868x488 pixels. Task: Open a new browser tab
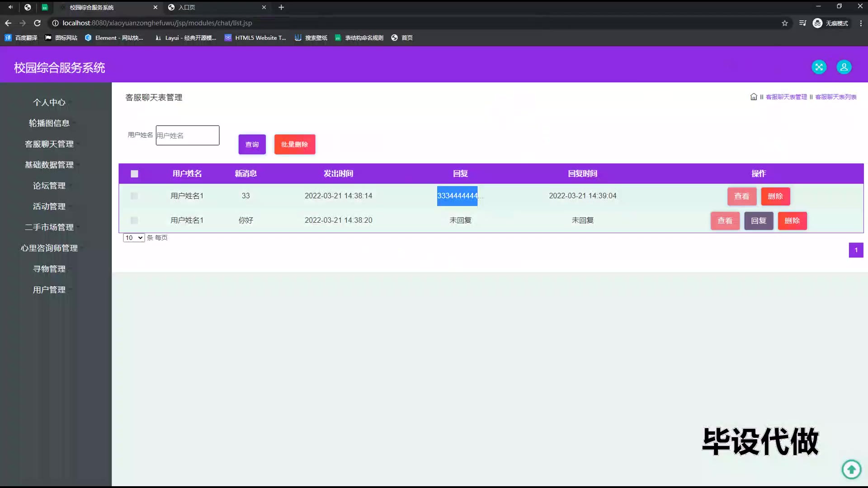pyautogui.click(x=281, y=7)
